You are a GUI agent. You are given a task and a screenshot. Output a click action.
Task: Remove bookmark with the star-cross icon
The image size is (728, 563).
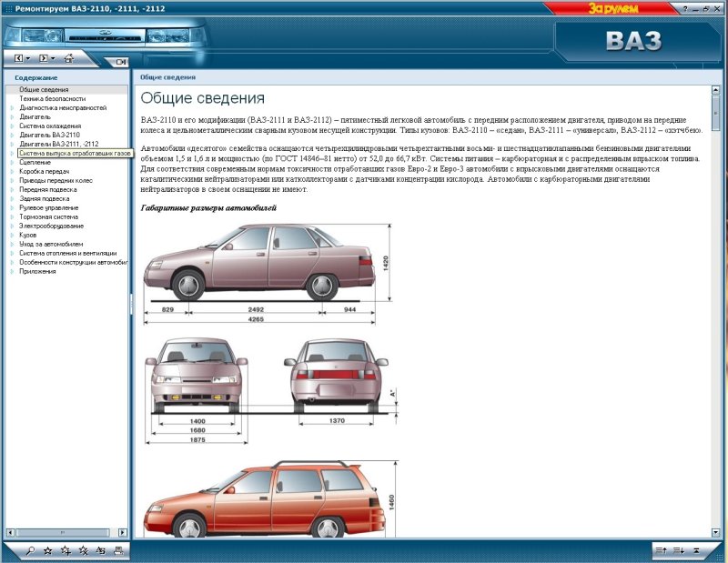point(84,551)
